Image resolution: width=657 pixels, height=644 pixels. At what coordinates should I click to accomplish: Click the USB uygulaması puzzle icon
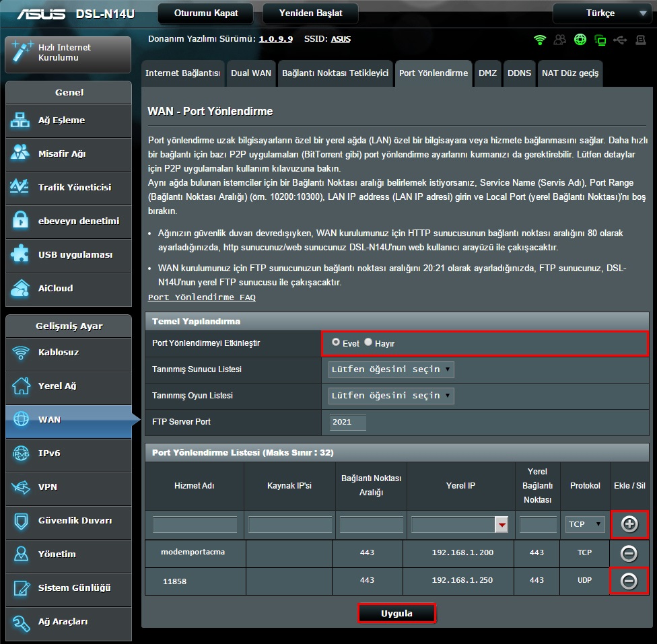tap(20, 254)
